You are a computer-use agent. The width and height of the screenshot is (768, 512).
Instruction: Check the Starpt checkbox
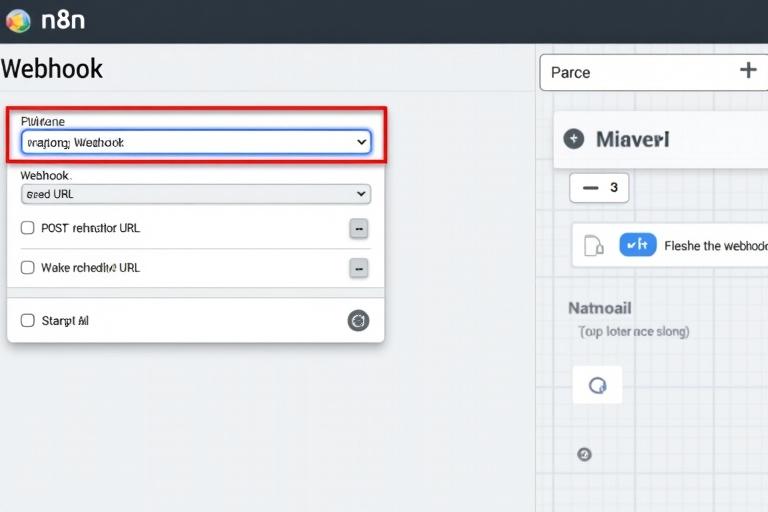point(28,321)
